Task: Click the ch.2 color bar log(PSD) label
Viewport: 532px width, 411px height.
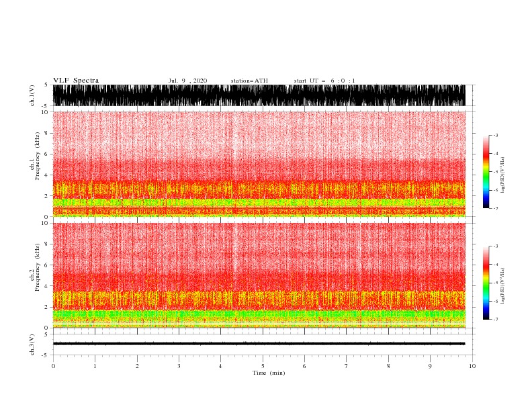Action: (502, 286)
